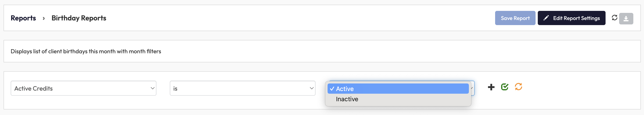Apply the filter with the green check icon
This screenshot has height=115, width=644.
pyautogui.click(x=504, y=87)
